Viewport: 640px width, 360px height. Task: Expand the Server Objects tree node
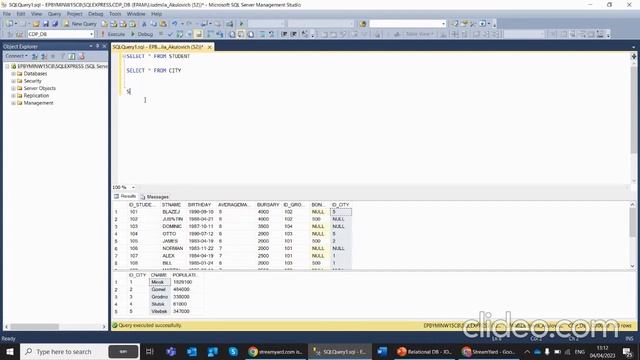[x=13, y=89]
